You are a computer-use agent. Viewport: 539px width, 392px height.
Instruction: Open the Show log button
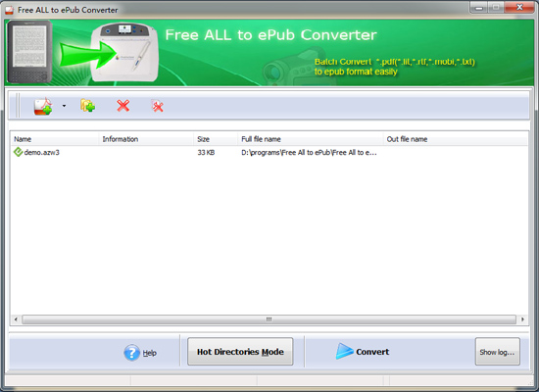pos(498,352)
